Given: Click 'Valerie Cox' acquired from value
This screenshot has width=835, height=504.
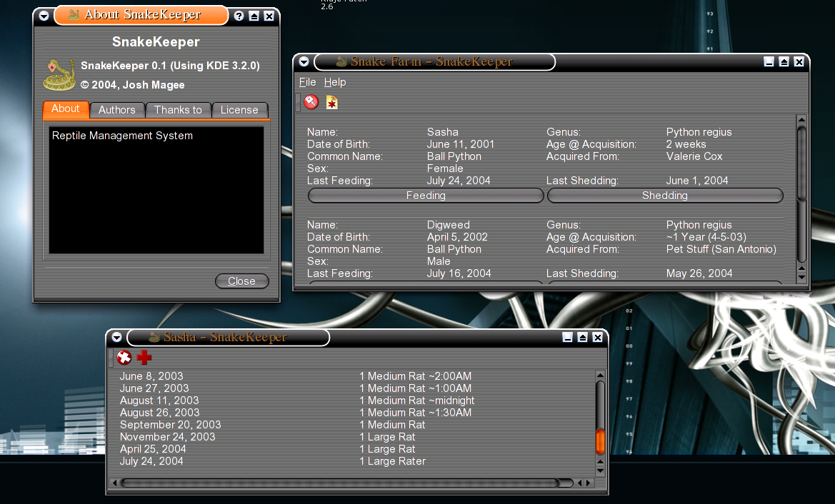Looking at the screenshot, I should point(694,156).
